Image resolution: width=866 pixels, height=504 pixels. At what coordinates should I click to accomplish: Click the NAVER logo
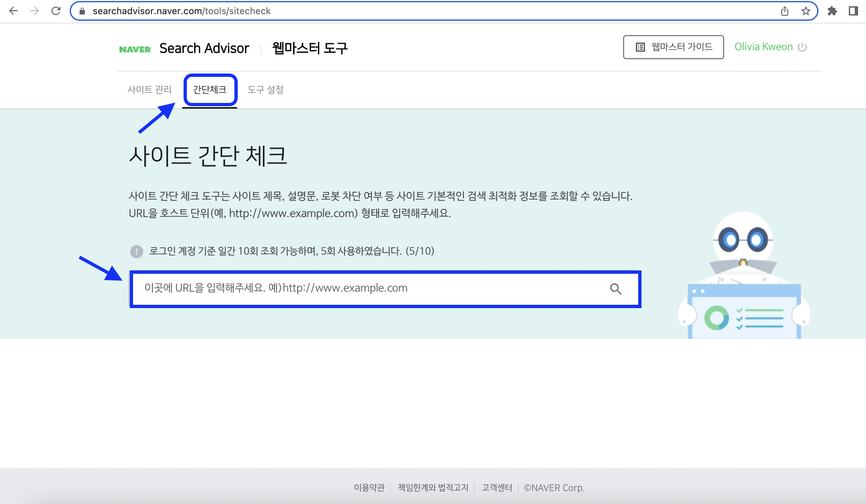tap(135, 49)
